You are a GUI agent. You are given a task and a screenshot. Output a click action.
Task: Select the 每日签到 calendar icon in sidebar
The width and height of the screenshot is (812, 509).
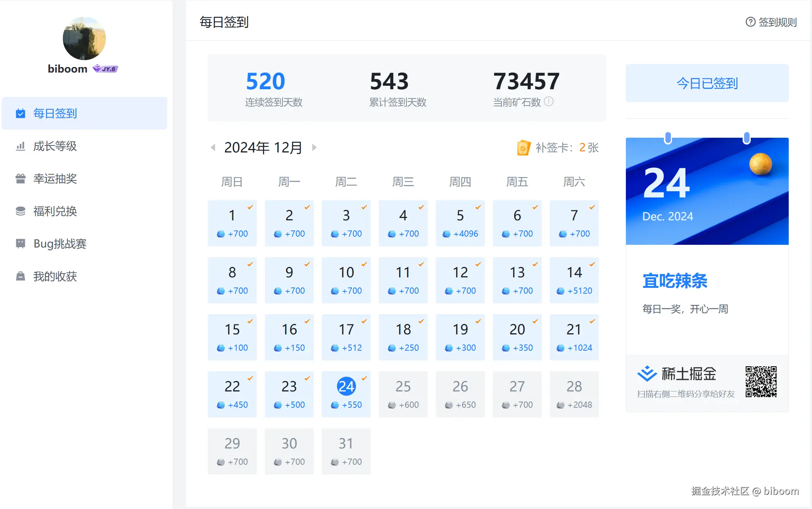[20, 114]
